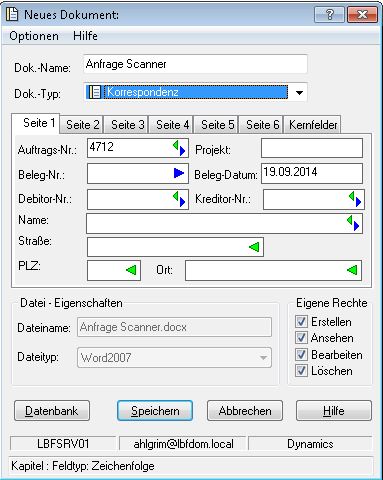Switch to the Seite 2 tab
The width and height of the screenshot is (383, 480).
point(82,125)
